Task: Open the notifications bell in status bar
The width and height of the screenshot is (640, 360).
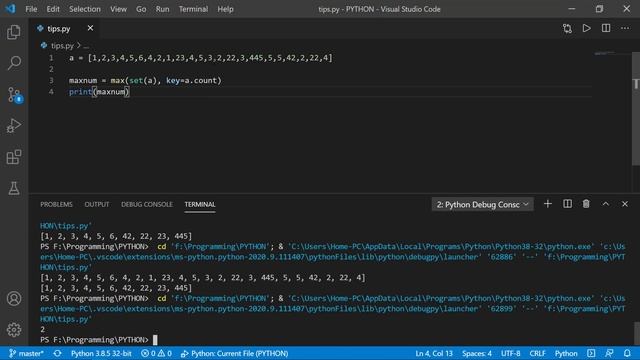Action: click(627, 353)
